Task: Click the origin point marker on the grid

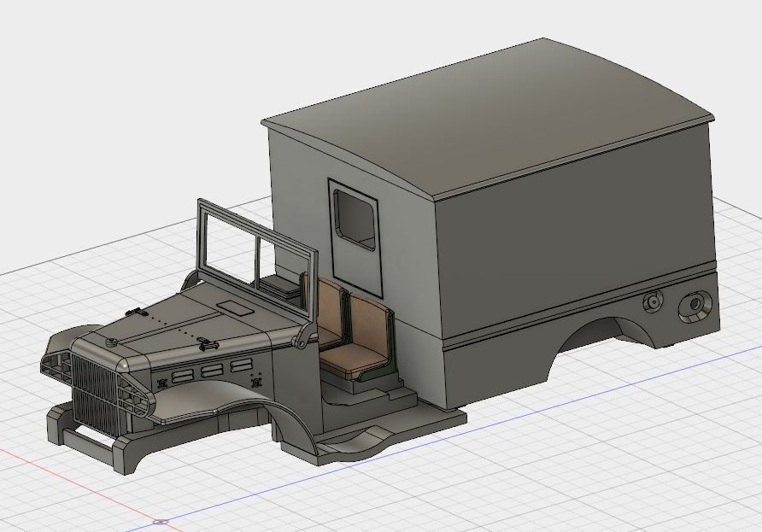Action: 161,522
